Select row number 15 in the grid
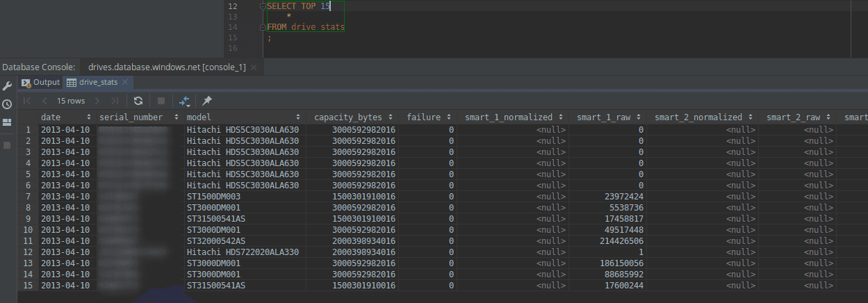The image size is (868, 303). [28, 286]
